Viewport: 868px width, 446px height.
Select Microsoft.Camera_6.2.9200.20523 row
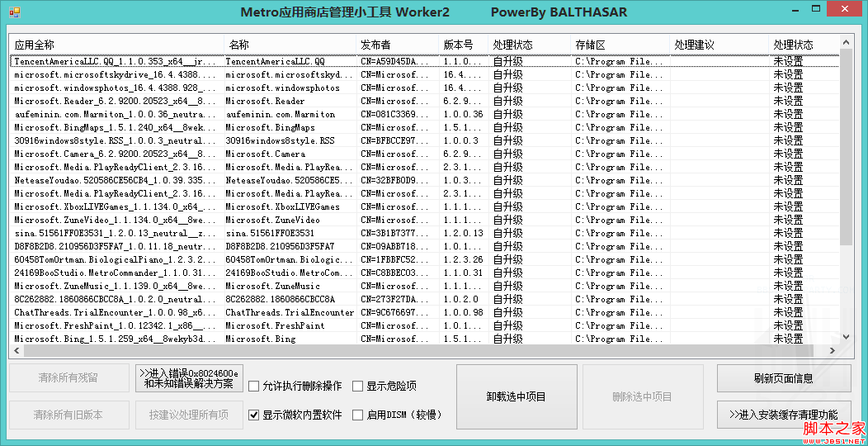point(424,154)
